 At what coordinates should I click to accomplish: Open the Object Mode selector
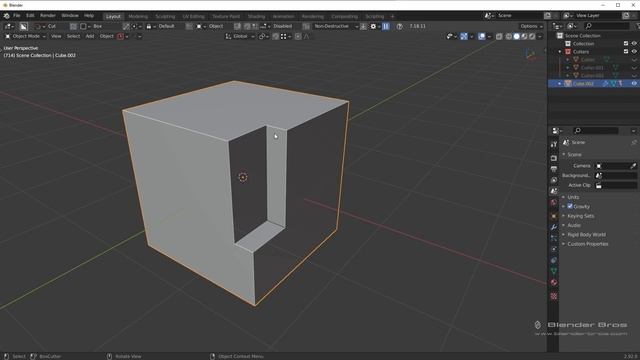click(x=25, y=36)
